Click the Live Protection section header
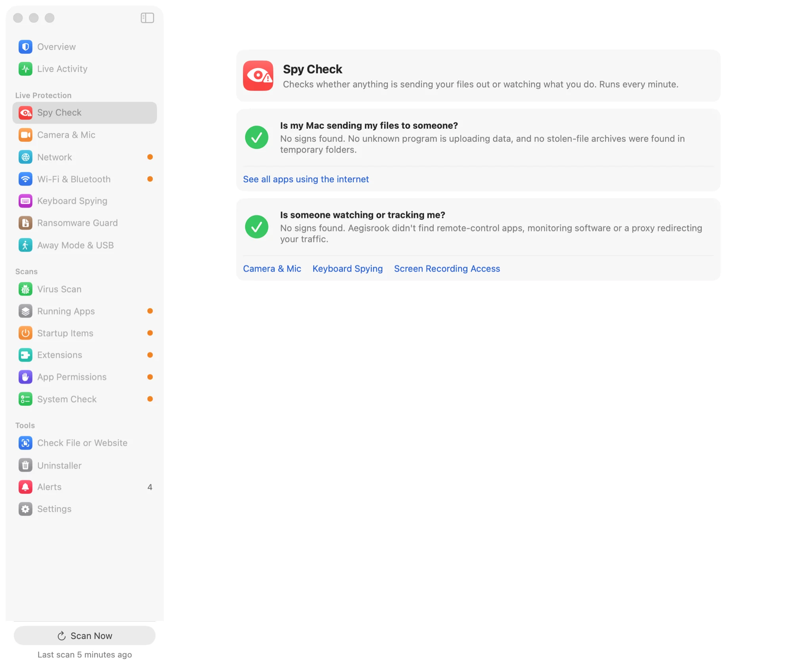Image resolution: width=793 pixels, height=672 pixels. click(x=43, y=95)
